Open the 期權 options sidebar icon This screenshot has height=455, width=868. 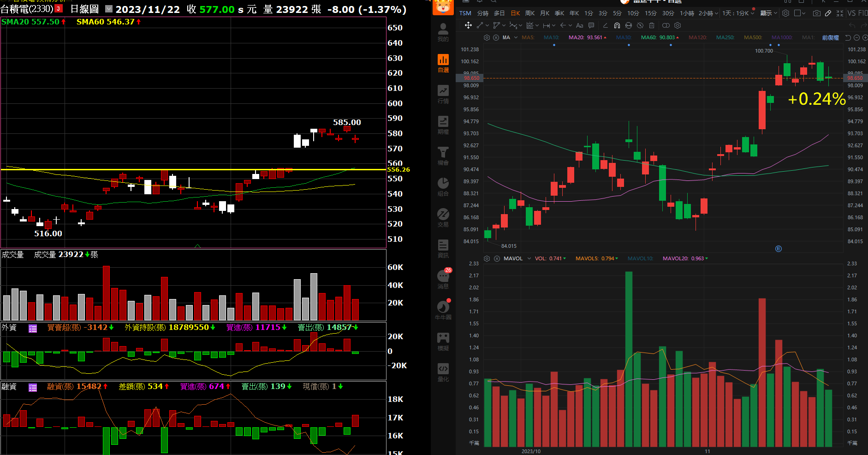tap(443, 125)
